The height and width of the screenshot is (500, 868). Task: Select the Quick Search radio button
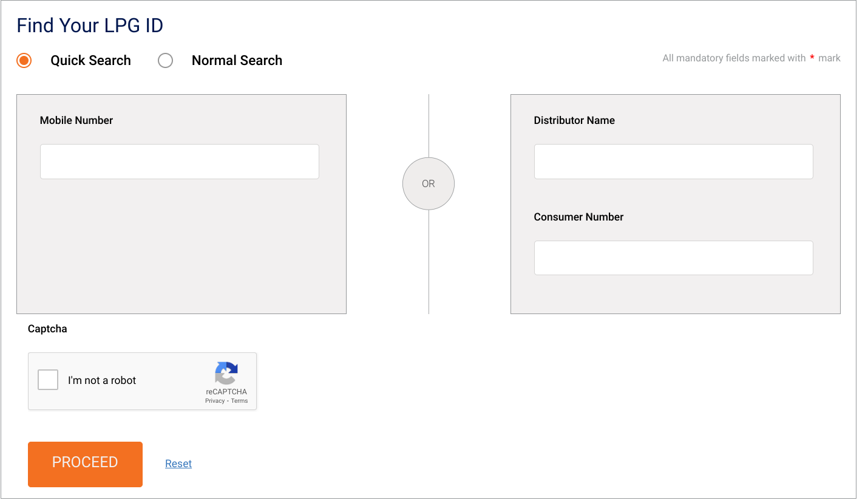coord(24,61)
